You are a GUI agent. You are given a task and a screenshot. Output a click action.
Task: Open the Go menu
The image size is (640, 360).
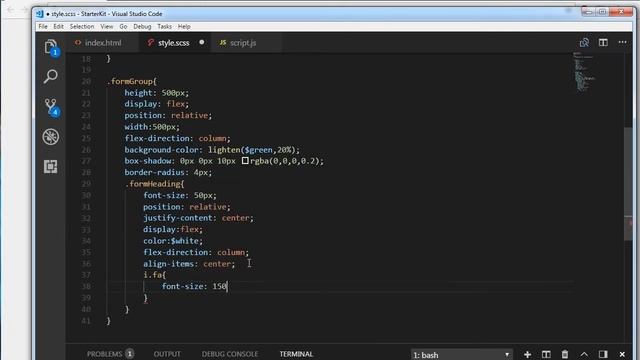(123, 27)
